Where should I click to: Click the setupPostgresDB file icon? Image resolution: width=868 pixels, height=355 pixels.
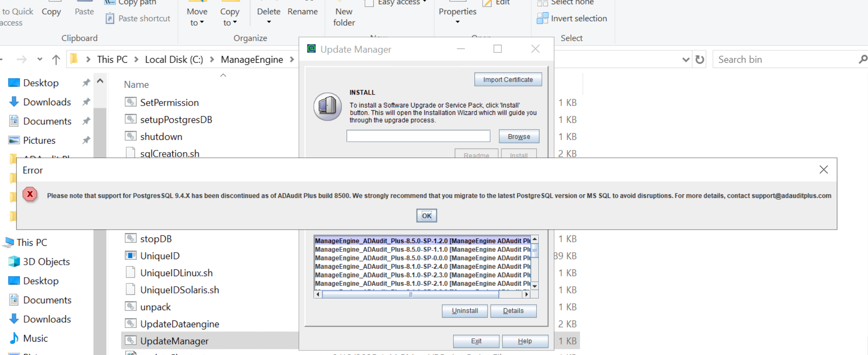point(130,119)
